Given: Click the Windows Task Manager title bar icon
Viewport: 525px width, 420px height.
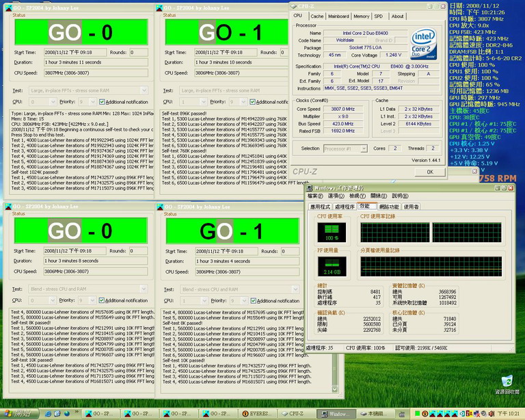Looking at the screenshot, I should click(310, 188).
